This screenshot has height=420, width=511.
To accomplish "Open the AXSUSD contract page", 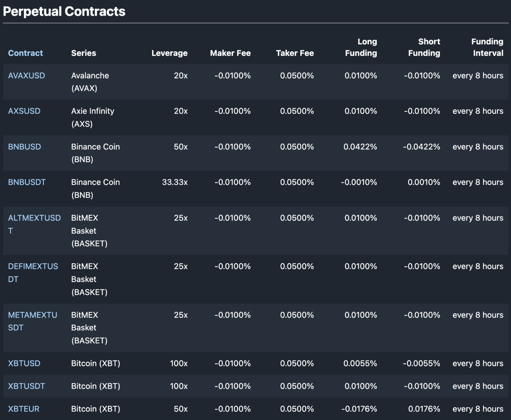I will tap(24, 111).
